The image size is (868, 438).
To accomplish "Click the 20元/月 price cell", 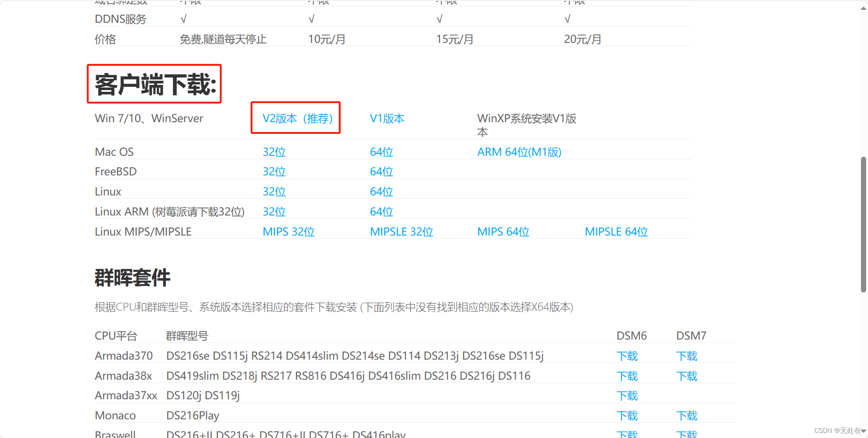I will pos(582,39).
